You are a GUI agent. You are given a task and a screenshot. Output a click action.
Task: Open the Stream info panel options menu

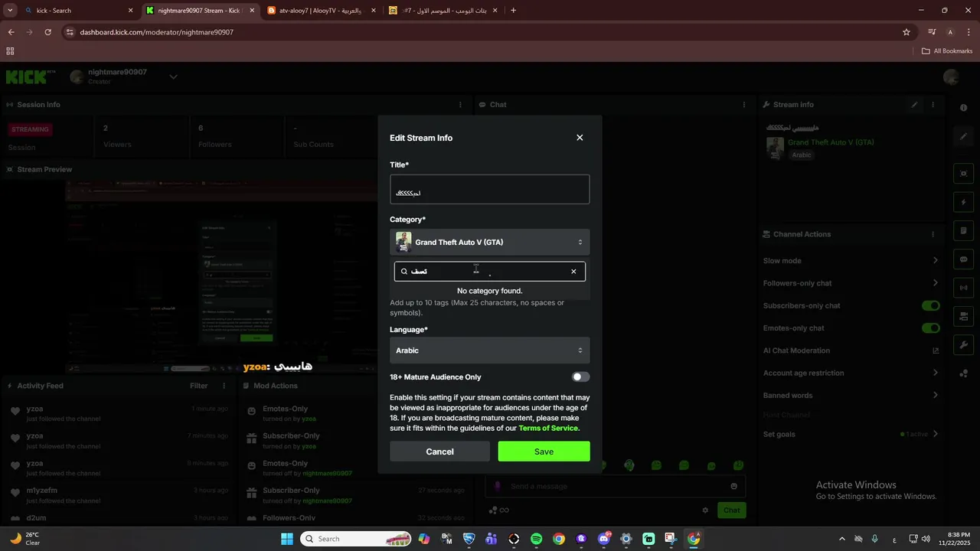click(x=933, y=105)
